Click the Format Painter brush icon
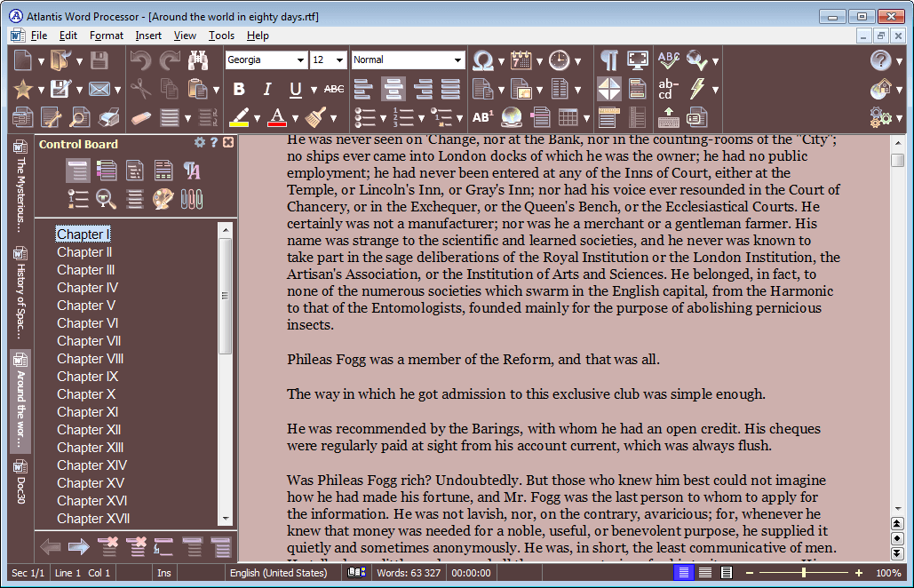Viewport: 914px width, 588px height. tap(315, 117)
